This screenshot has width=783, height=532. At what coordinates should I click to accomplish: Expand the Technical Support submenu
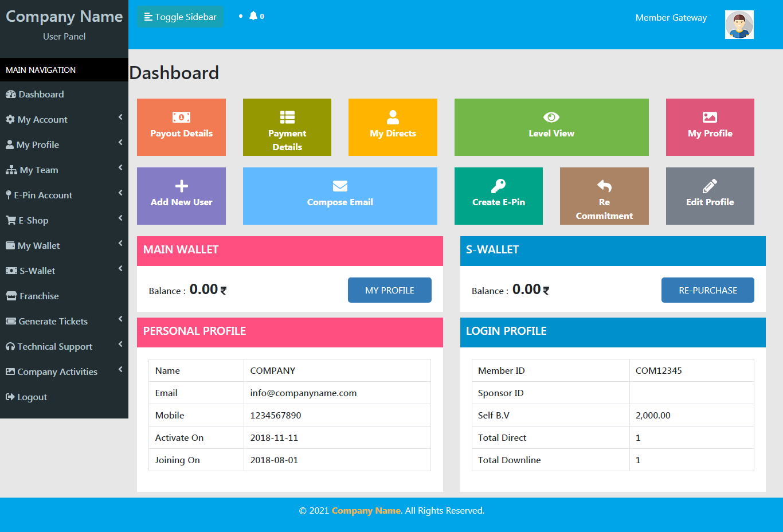(54, 346)
